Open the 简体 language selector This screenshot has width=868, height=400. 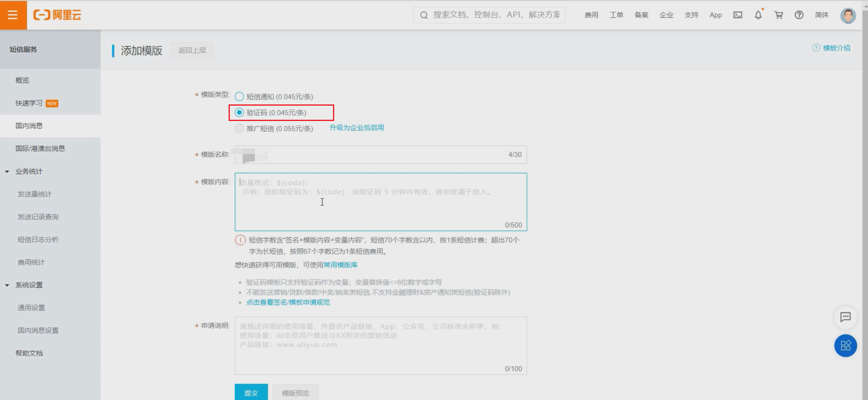click(x=821, y=15)
